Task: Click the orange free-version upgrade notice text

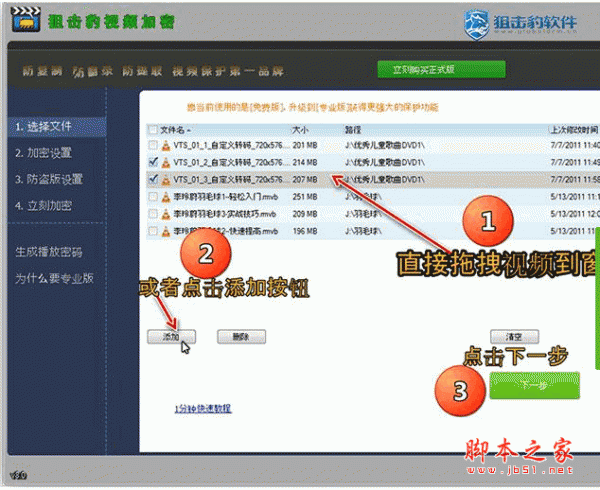Action: pos(313,107)
